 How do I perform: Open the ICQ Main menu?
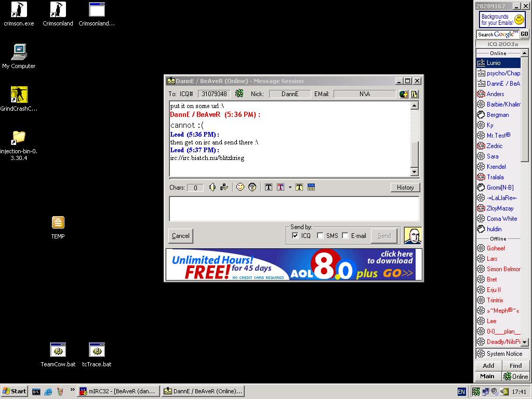point(487,376)
